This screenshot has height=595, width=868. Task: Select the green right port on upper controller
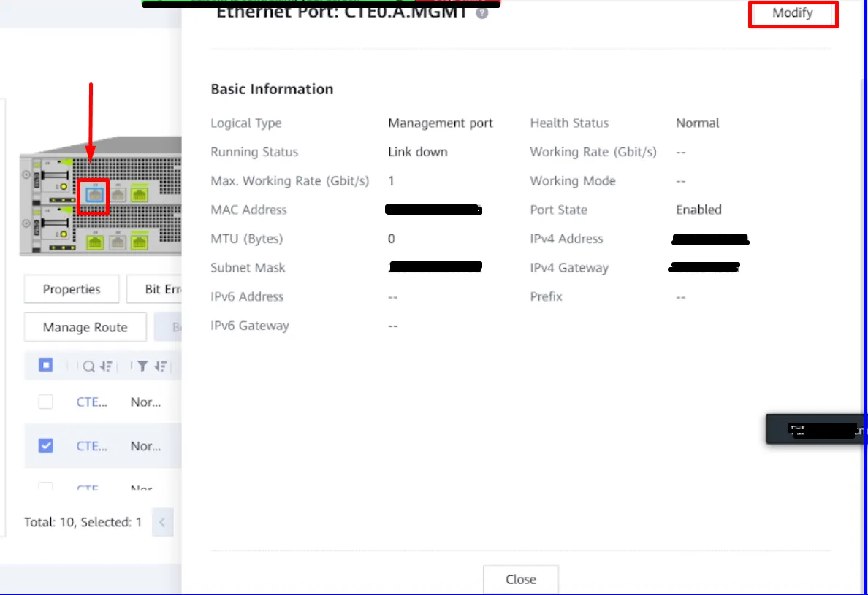(140, 193)
